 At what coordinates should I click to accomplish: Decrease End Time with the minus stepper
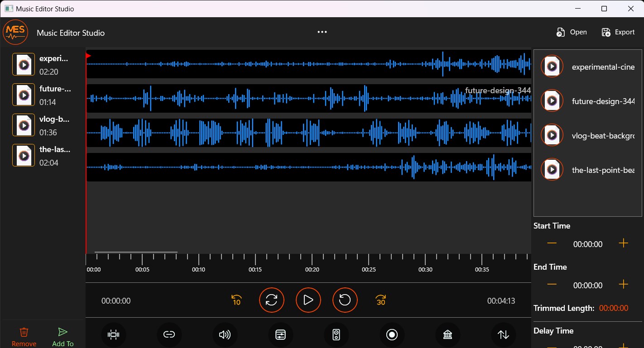pos(552,284)
